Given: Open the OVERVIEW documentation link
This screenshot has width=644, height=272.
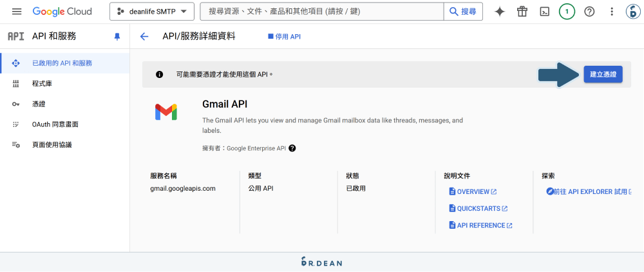Looking at the screenshot, I should (473, 191).
